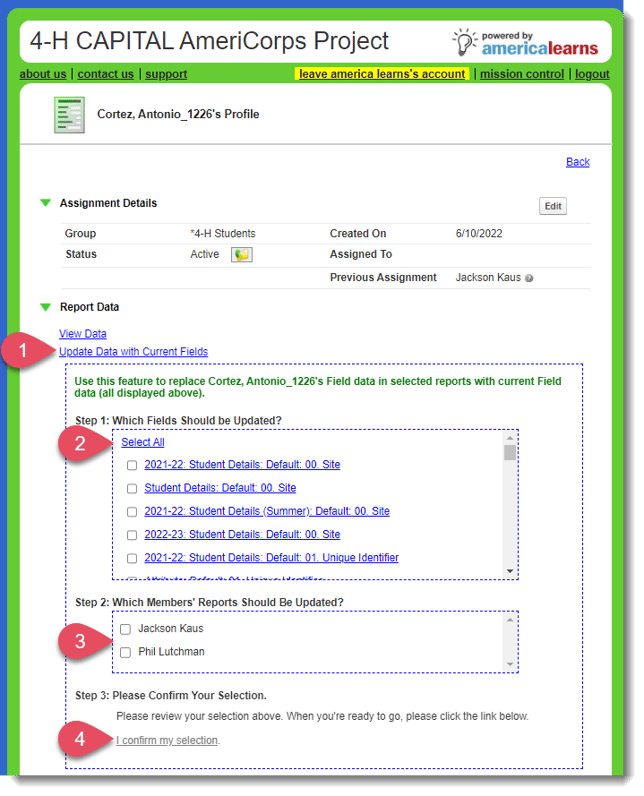The image size is (644, 796).
Task: Click scroll-up arrow in fields list
Action: pyautogui.click(x=510, y=439)
